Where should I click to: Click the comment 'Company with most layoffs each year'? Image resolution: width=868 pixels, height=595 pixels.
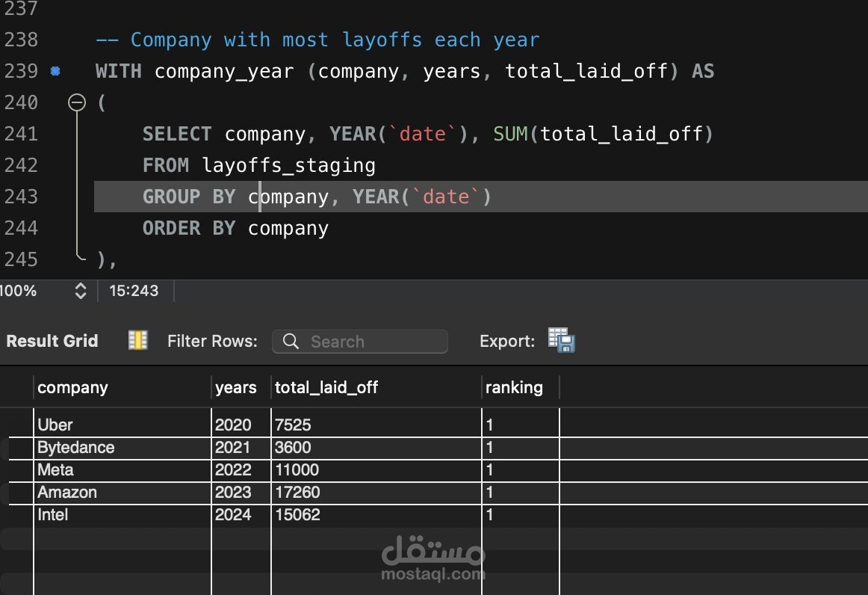tap(335, 40)
